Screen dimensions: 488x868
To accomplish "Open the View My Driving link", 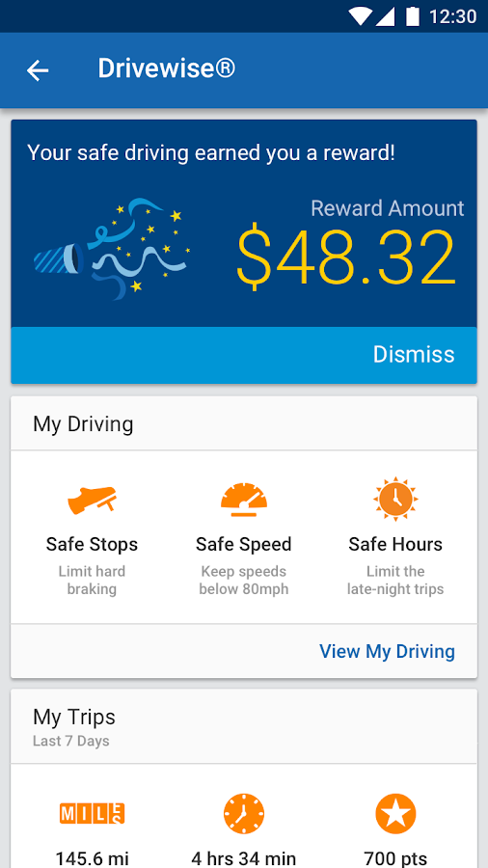I will pyautogui.click(x=388, y=652).
